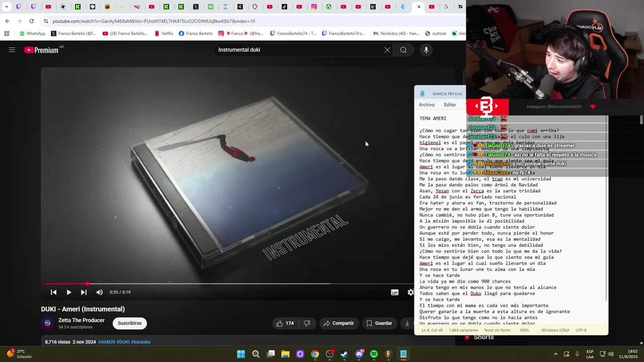644x362 pixels.
Task: Open the weather widget showing 21°C Soleado
Action: click(x=18, y=354)
